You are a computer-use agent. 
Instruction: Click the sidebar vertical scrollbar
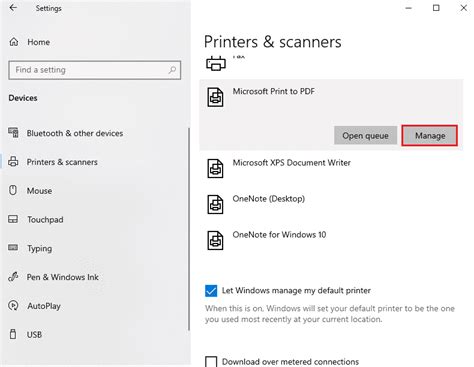[189, 229]
